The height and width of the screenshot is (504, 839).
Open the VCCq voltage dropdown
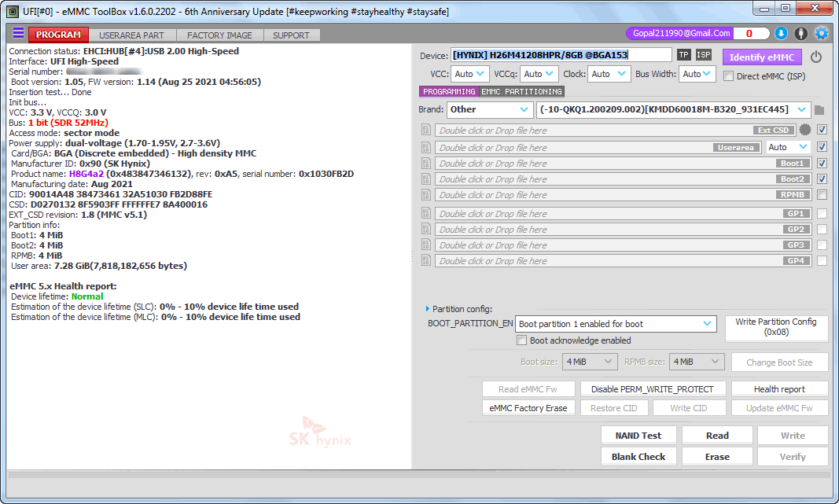pyautogui.click(x=539, y=74)
